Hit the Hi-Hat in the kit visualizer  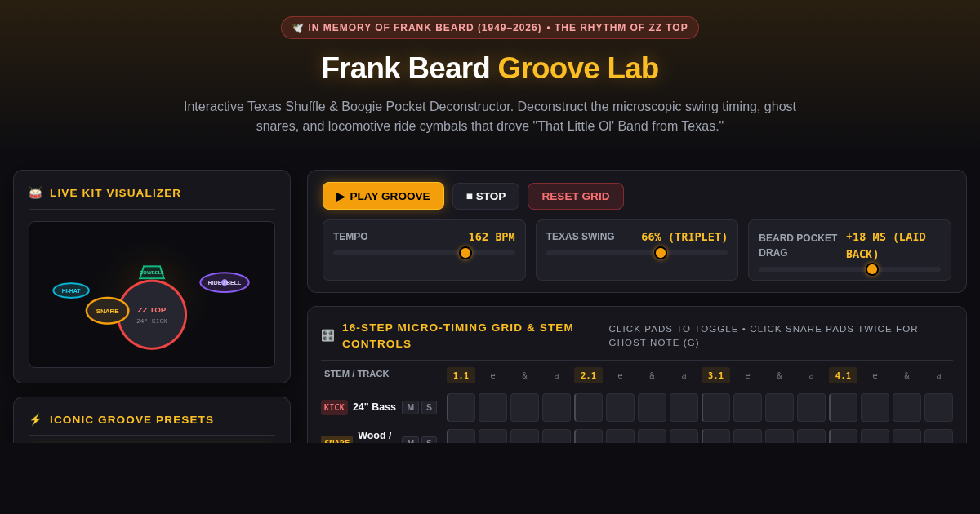tap(71, 290)
